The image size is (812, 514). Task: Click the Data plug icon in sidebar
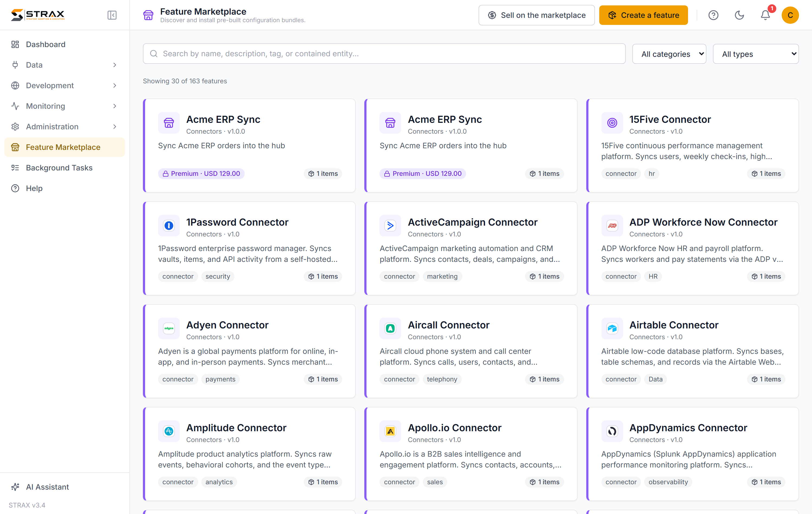(15, 65)
